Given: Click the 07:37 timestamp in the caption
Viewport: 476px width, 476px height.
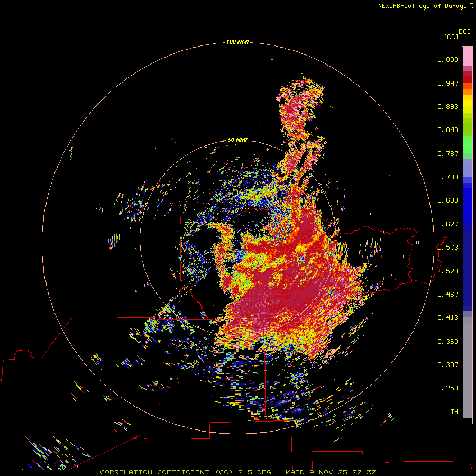Looking at the screenshot, I should 364,472.
